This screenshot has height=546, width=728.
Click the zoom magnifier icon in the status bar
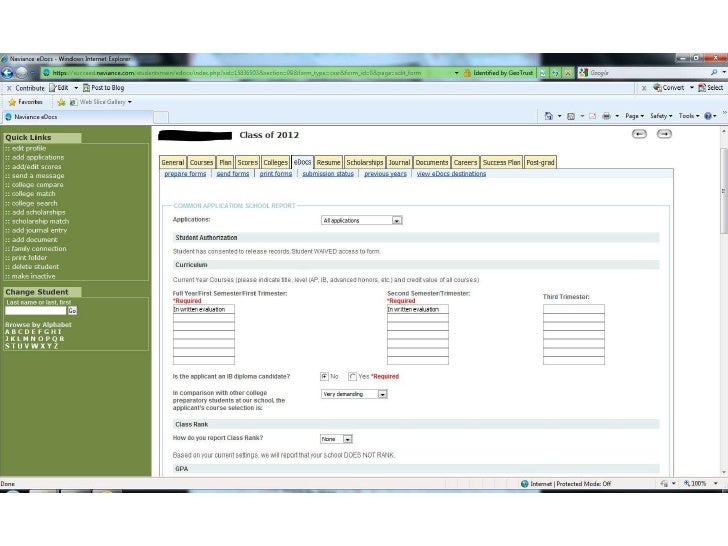tap(687, 483)
